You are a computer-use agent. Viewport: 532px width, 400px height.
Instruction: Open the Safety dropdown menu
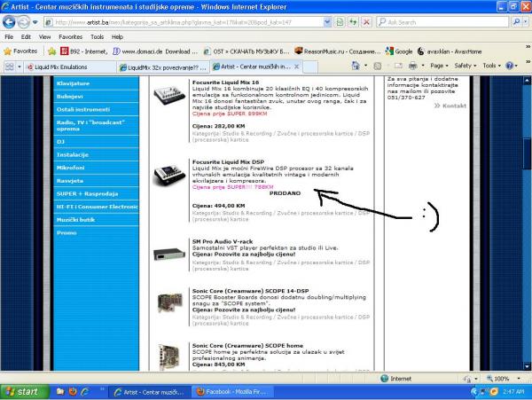pos(465,66)
